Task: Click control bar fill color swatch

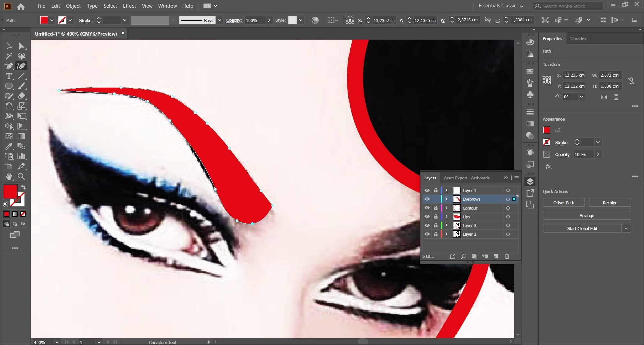Action: click(44, 20)
